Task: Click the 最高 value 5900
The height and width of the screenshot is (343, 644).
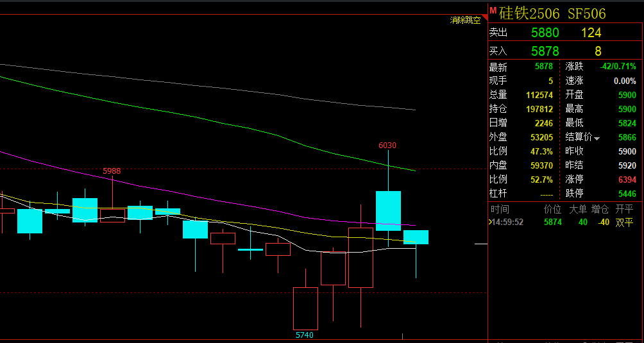Action: (x=627, y=110)
